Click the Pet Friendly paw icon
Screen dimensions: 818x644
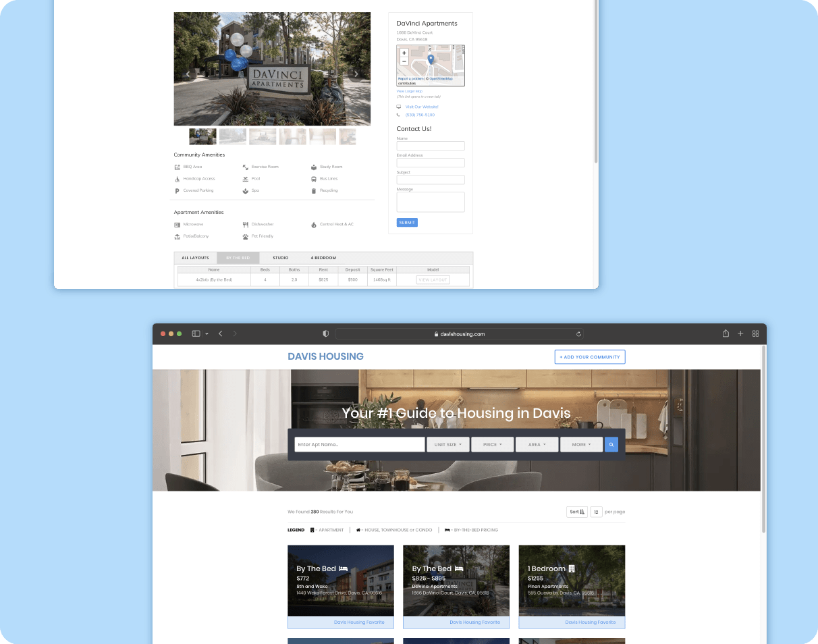point(246,236)
